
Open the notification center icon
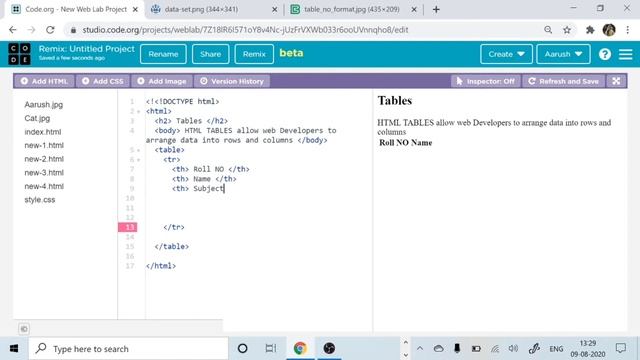pos(620,348)
